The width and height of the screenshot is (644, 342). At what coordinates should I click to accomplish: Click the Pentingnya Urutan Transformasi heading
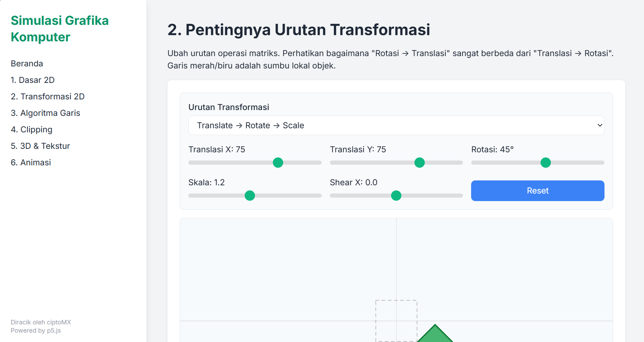tap(299, 30)
